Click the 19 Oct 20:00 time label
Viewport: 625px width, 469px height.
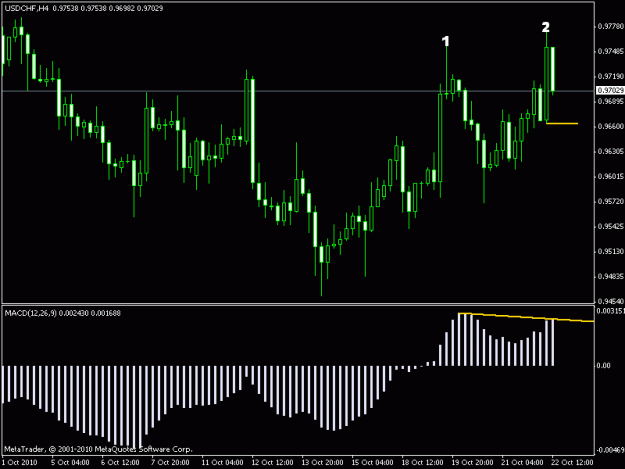pos(472,462)
